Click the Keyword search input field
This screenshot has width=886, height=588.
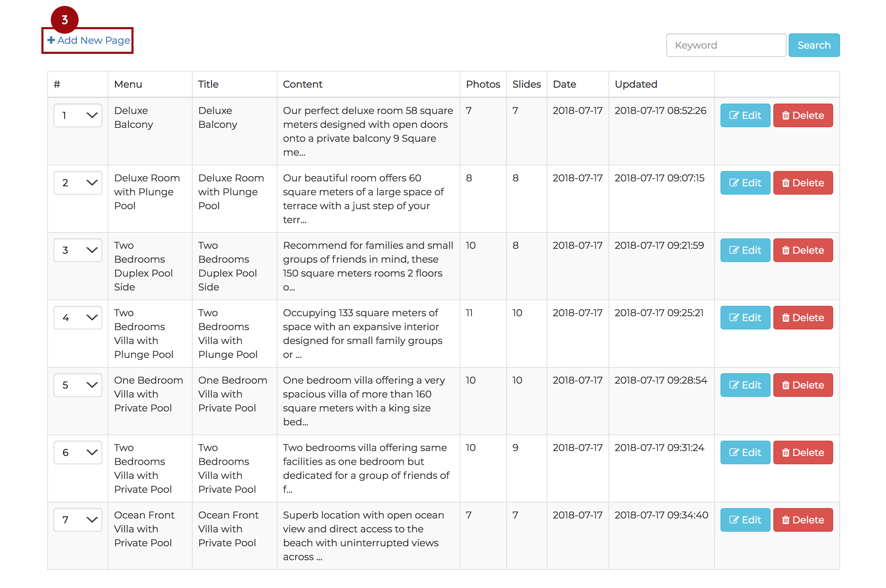click(725, 45)
